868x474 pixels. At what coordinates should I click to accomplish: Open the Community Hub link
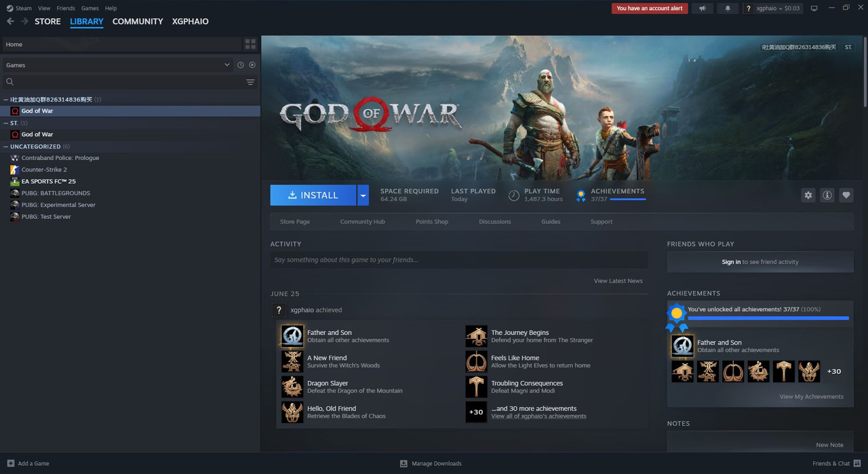click(362, 222)
